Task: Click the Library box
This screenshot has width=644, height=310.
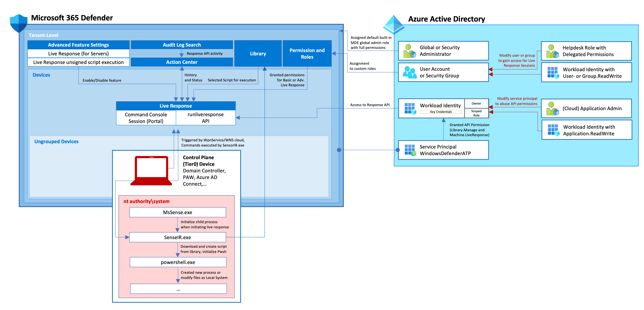Action: [258, 53]
